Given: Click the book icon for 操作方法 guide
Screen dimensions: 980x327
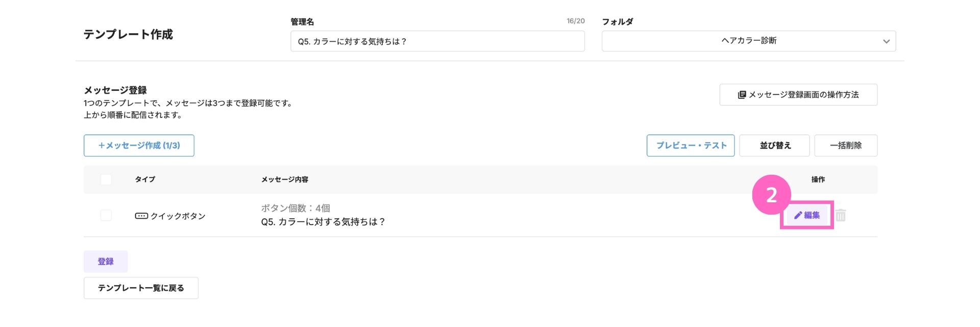Looking at the screenshot, I should (x=742, y=95).
